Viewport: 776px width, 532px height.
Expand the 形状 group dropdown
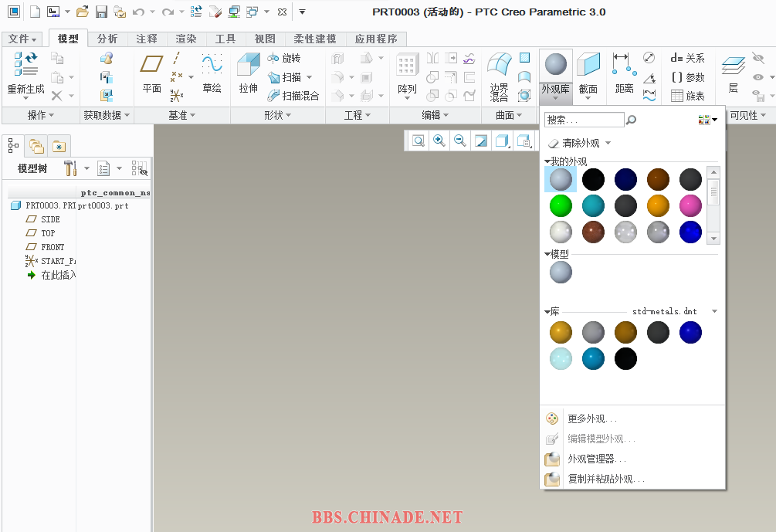point(277,115)
